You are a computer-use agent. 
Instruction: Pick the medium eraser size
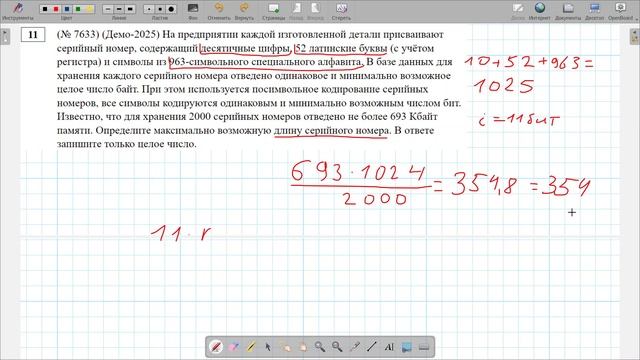tap(160, 9)
